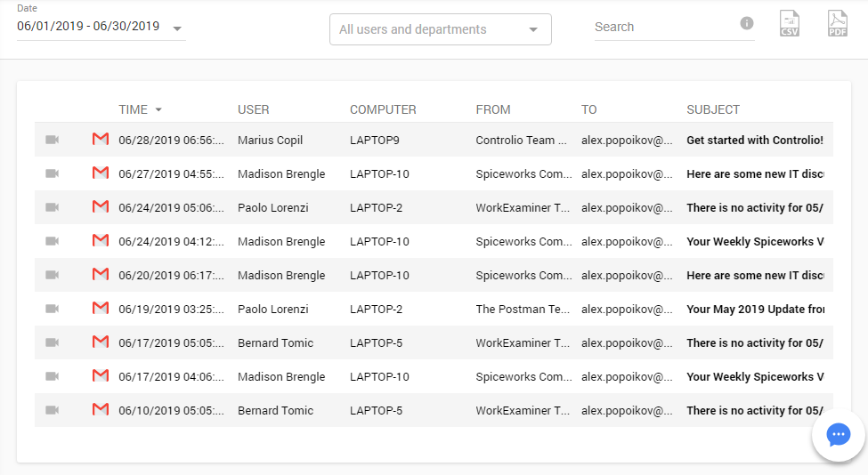868x475 pixels.
Task: Click Gmail icon in 06/10/2019 row
Action: click(101, 410)
